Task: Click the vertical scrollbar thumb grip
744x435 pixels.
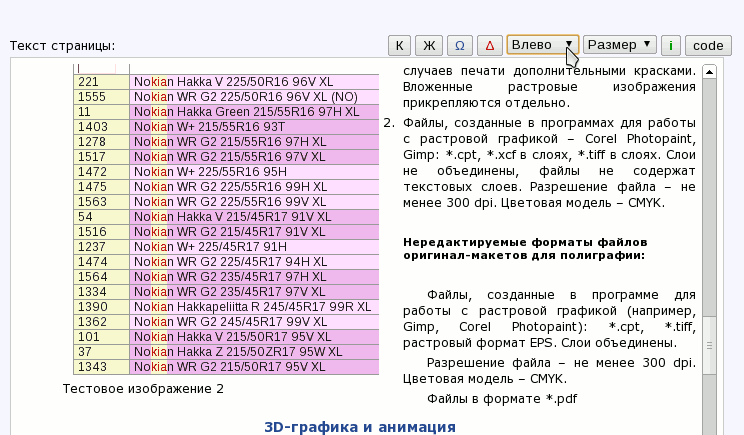Action: (709, 345)
